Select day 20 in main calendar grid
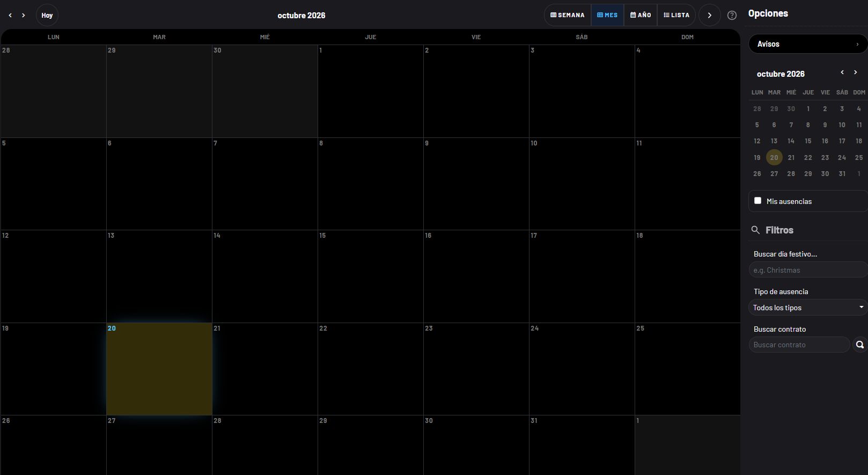 (x=159, y=369)
